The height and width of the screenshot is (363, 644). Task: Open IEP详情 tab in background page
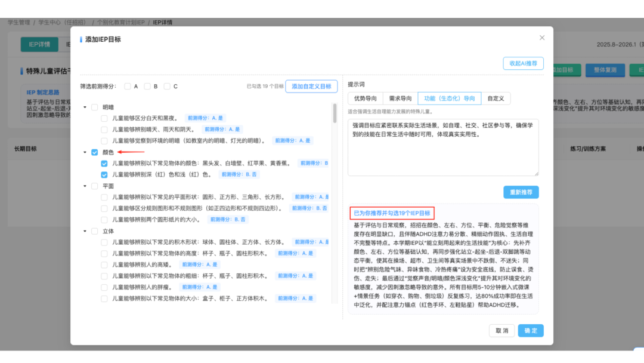tap(39, 44)
